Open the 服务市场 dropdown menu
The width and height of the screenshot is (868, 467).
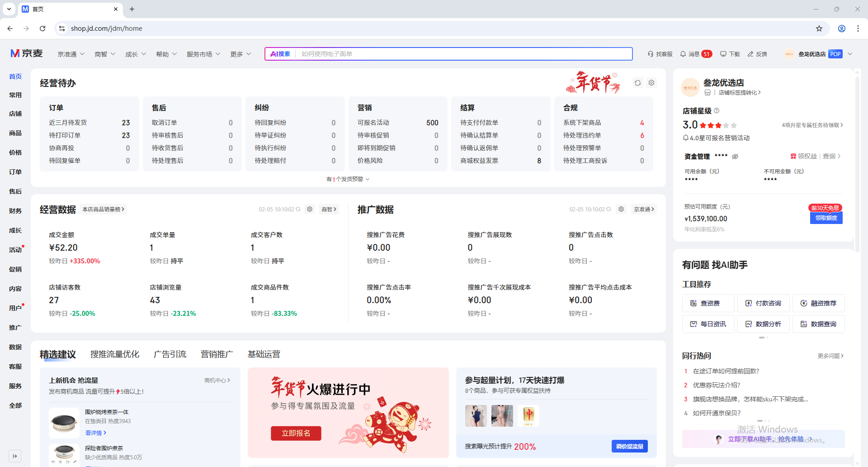203,54
